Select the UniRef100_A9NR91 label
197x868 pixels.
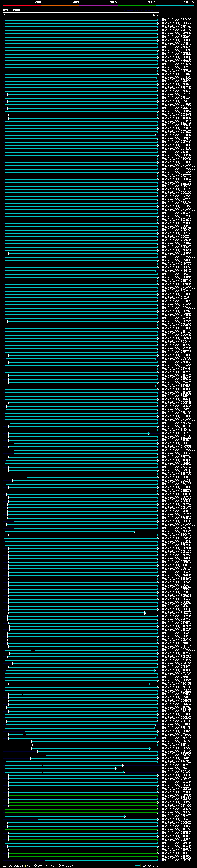click(x=177, y=81)
